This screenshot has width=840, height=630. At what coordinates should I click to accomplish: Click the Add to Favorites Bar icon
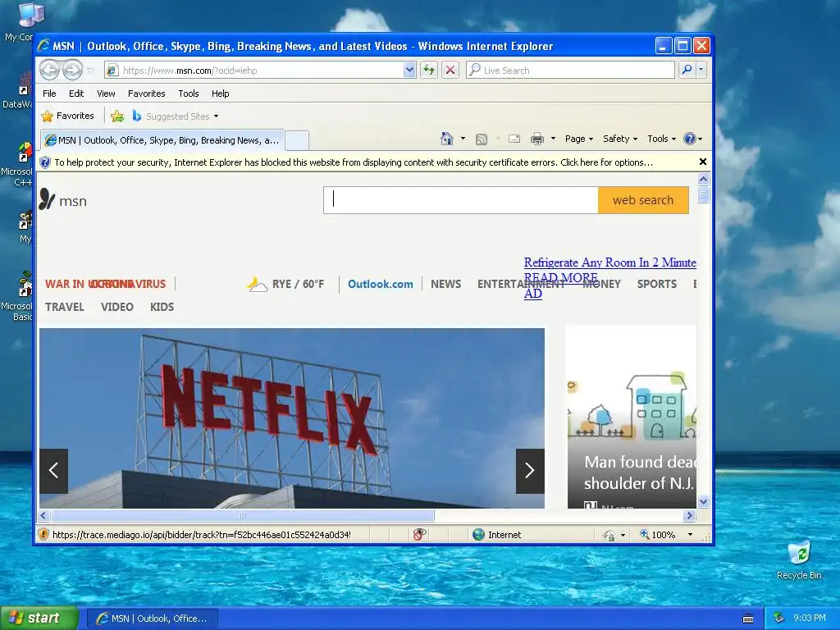tap(117, 116)
